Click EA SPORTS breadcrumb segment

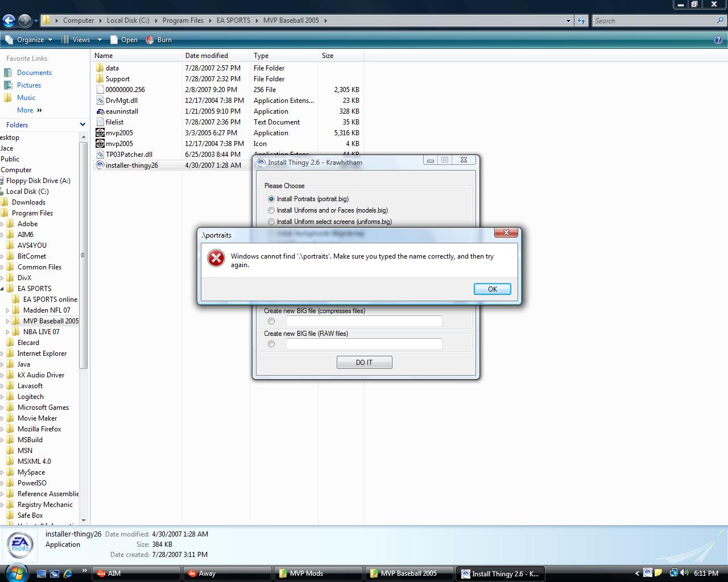point(233,20)
